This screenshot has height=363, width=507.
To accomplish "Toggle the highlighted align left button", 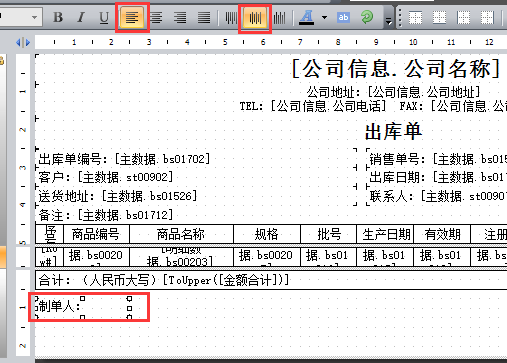I will [x=132, y=17].
